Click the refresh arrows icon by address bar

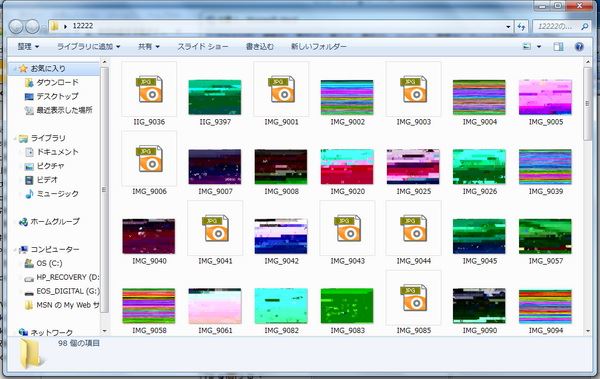pos(521,27)
